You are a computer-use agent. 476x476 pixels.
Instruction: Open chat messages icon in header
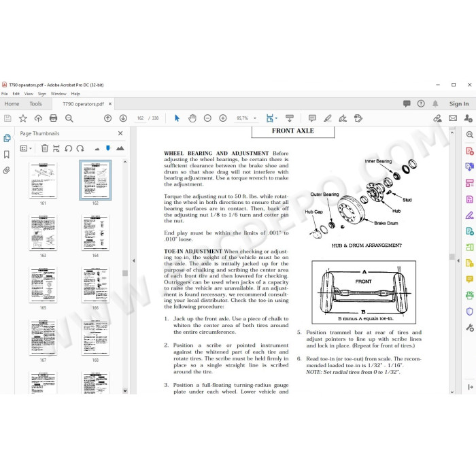click(x=407, y=104)
